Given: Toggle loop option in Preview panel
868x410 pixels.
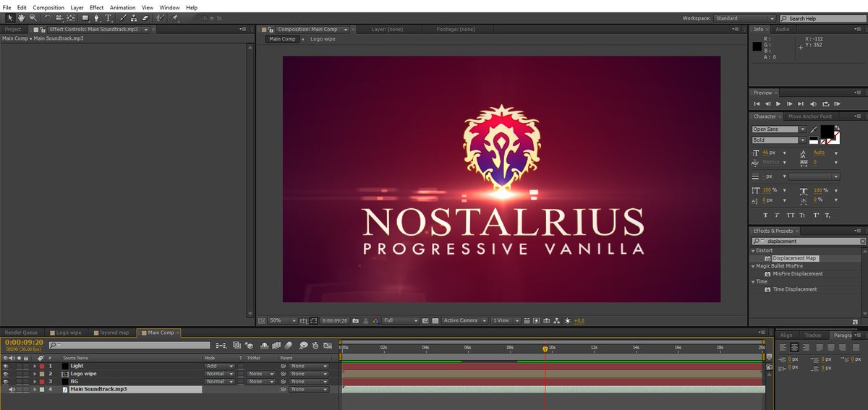Looking at the screenshot, I should 826,104.
